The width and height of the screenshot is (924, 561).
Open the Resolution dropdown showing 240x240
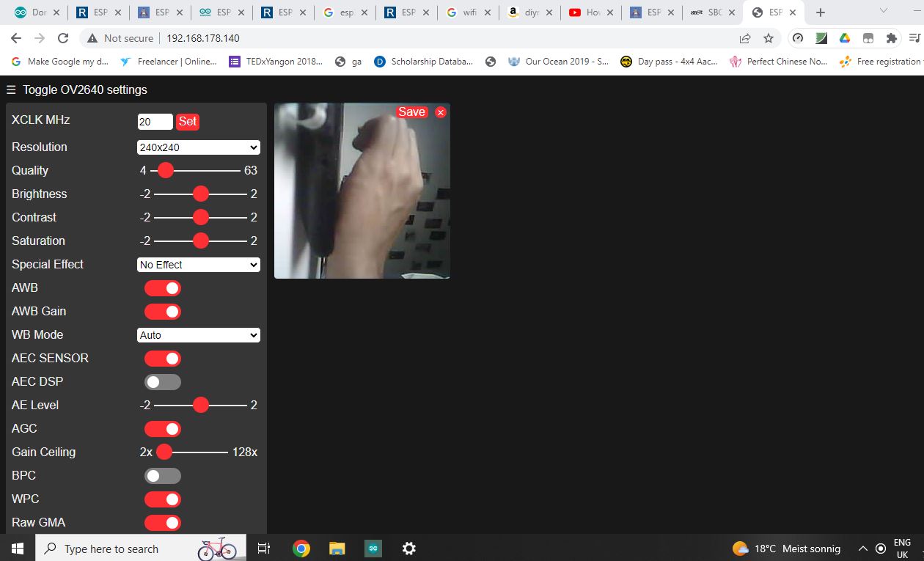[199, 147]
